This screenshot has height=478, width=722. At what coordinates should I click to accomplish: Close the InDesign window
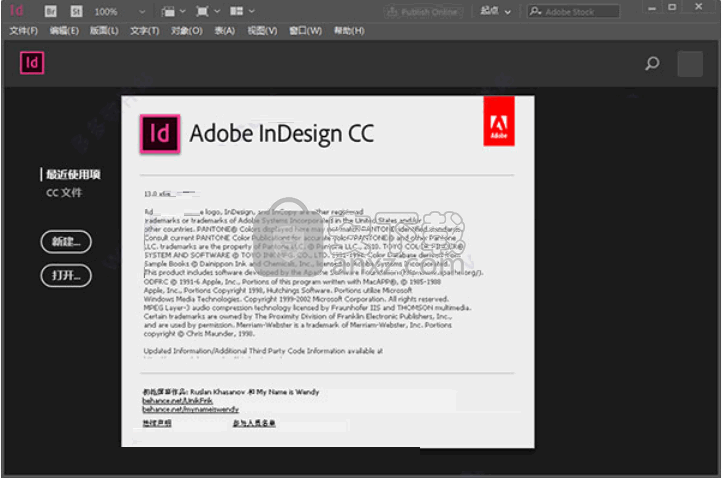point(699,7)
